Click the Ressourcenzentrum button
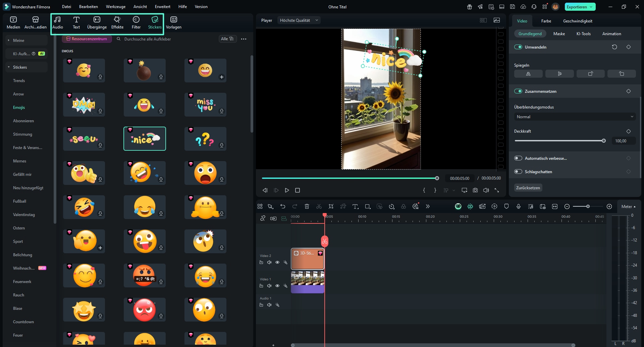The width and height of the screenshot is (644, 347). [x=87, y=39]
